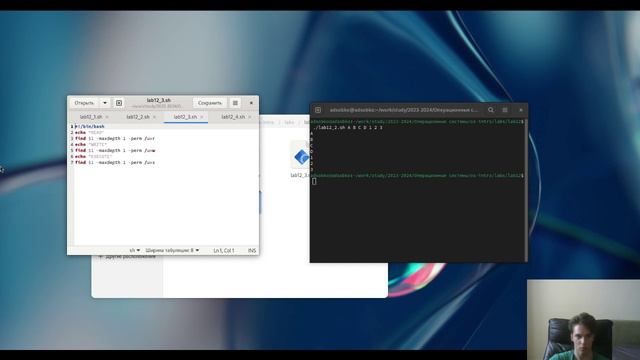
Task: Open new terminal tab with the plus icon
Action: point(318,110)
